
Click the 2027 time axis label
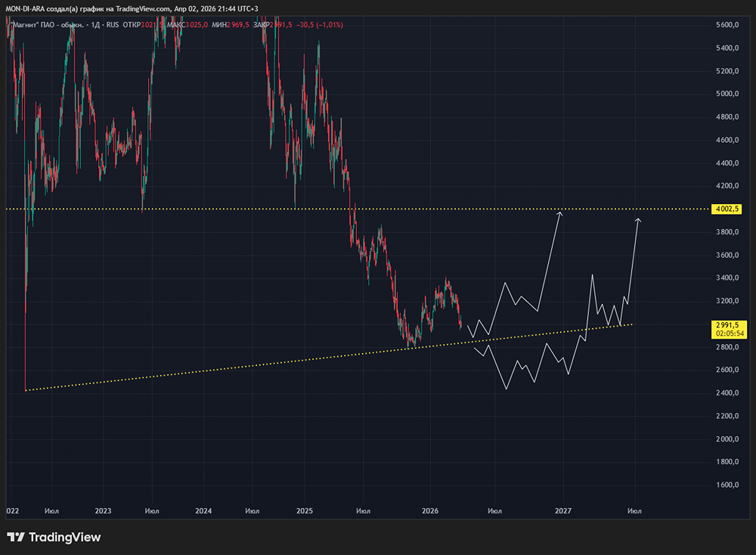click(562, 511)
